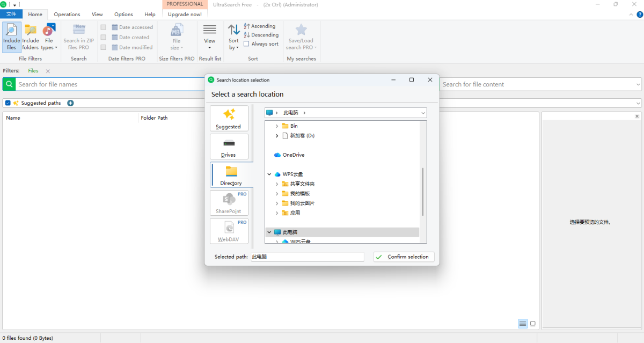
Task: Open the Options ribbon tab
Action: [x=123, y=14]
